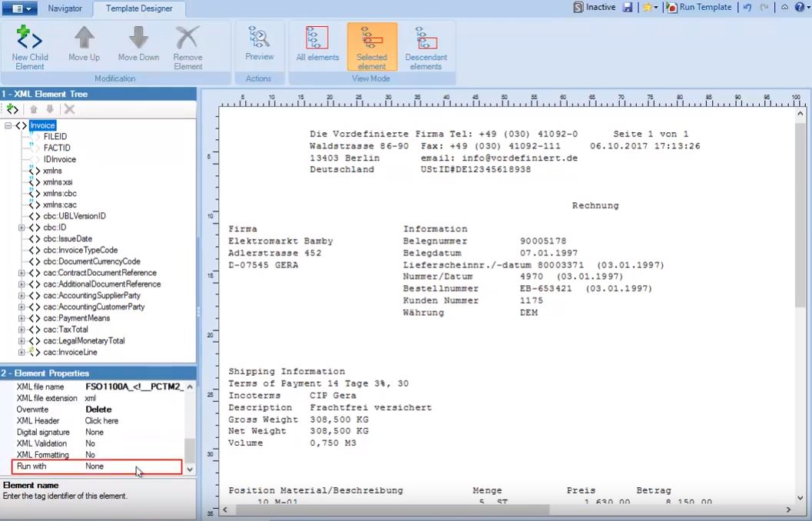Click the green add-element icon above the XML tree
The width and height of the screenshot is (812, 521).
[x=11, y=110]
